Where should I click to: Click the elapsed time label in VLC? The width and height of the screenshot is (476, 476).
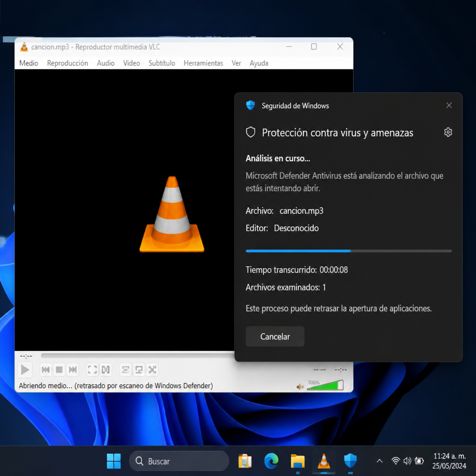point(26,356)
